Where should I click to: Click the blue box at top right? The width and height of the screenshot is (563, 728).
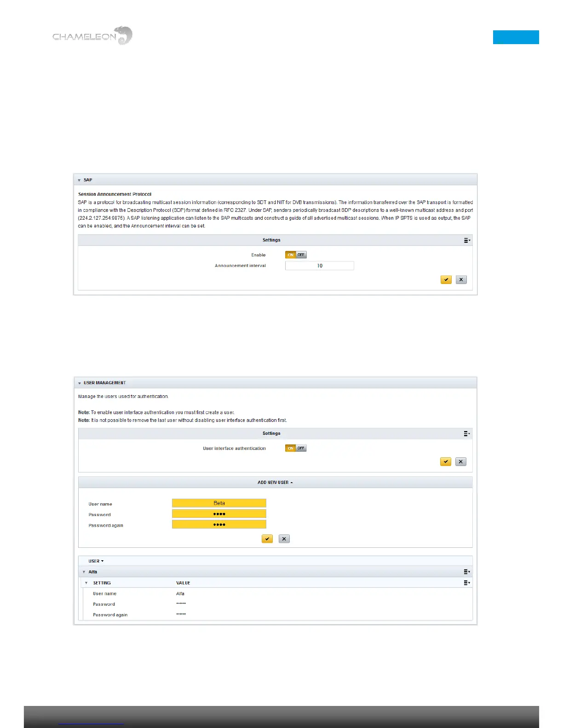click(x=516, y=37)
